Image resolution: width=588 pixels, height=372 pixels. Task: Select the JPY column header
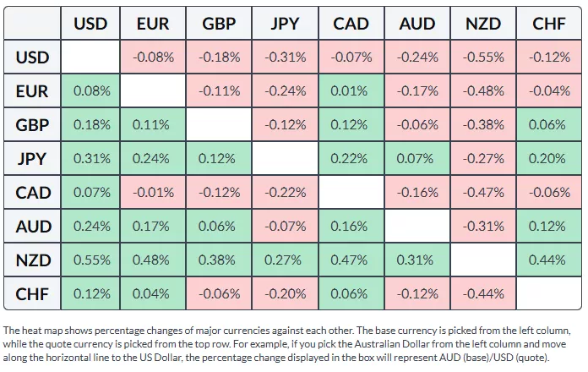tap(285, 25)
